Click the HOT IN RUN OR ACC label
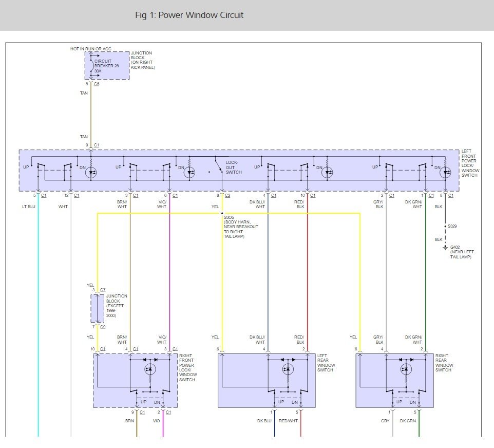 pyautogui.click(x=90, y=49)
